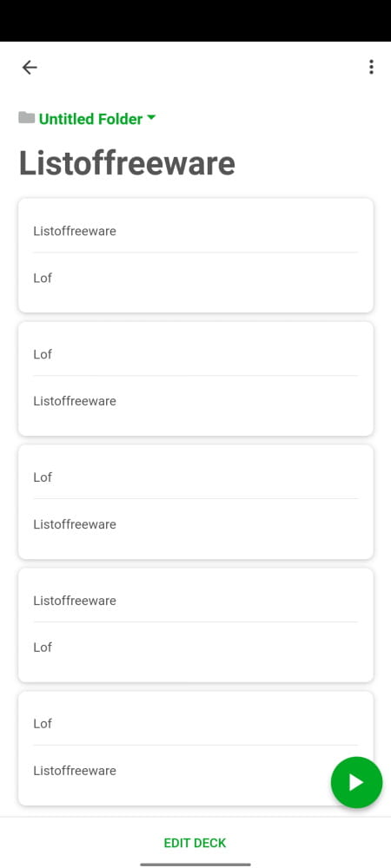Select Listoffreeware back text in the second card
Image resolution: width=391 pixels, height=868 pixels.
coord(75,401)
